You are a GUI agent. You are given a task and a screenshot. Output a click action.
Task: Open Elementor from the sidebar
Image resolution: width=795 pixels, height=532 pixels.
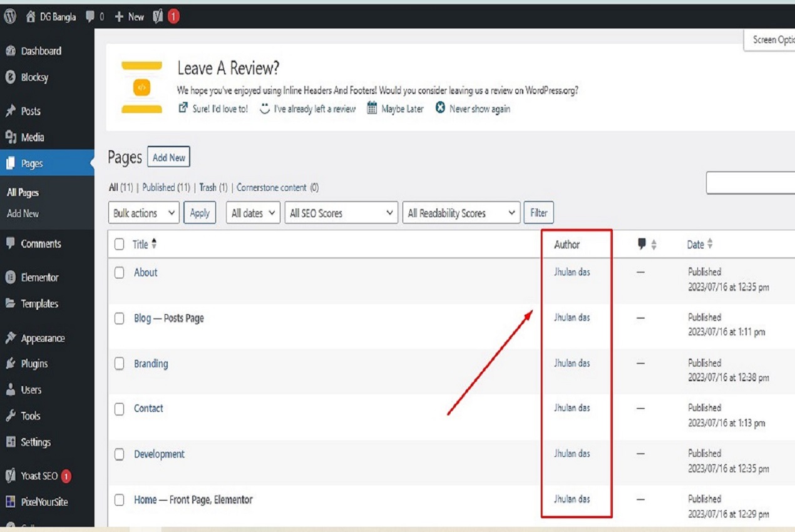point(39,277)
